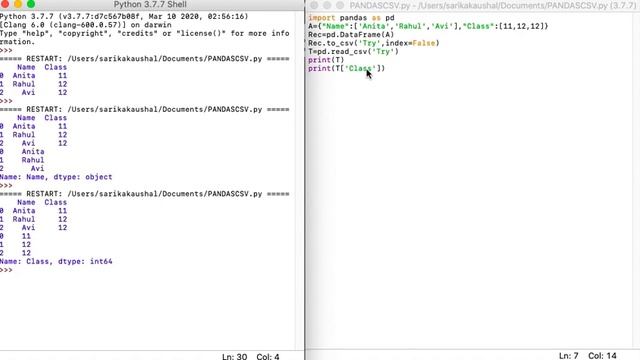Screen dimensions: 640x360
Task: Click the print(T) line in editor
Action: coord(326,60)
